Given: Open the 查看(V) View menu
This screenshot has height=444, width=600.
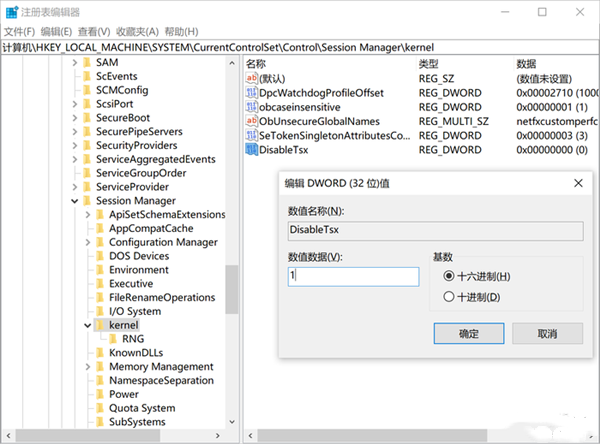Looking at the screenshot, I should click(94, 31).
